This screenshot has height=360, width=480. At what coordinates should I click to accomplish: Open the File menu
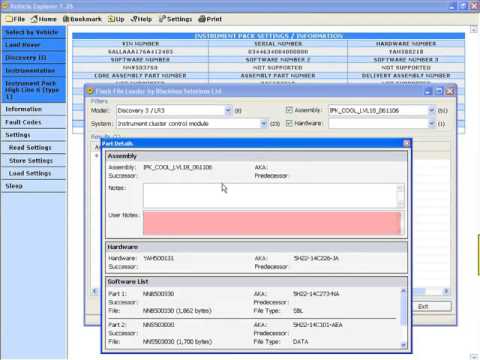point(16,19)
